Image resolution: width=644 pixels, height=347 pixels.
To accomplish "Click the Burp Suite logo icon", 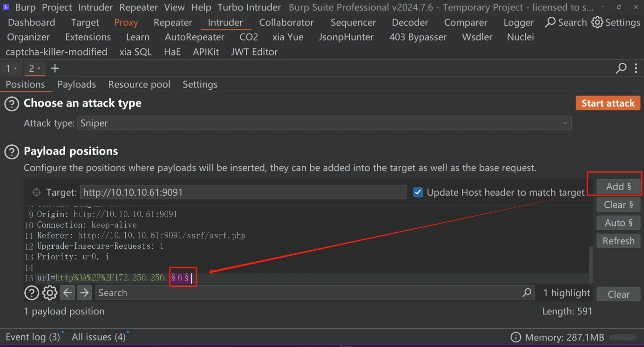I will [x=6, y=7].
